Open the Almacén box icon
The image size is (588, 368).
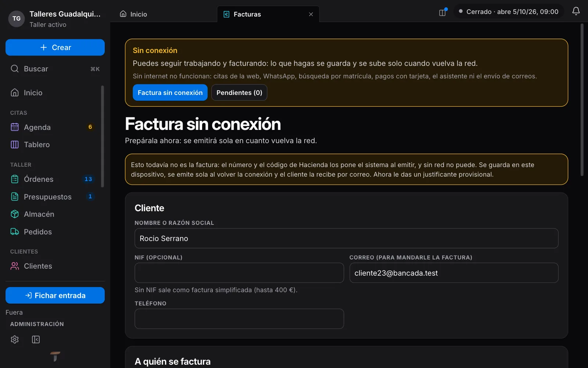15,214
